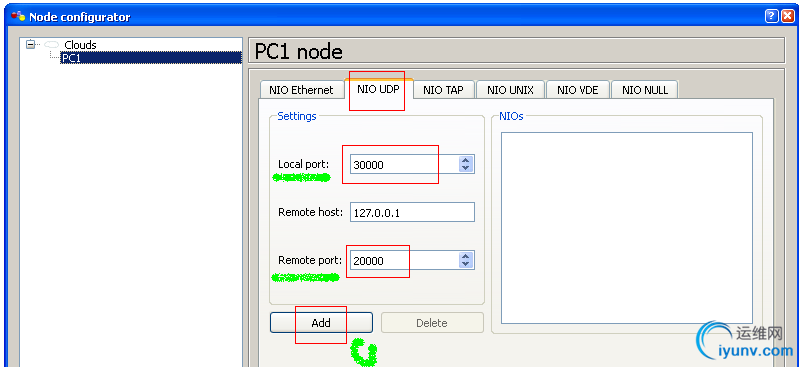Select the Clouds tree entry
Image resolution: width=799 pixels, height=367 pixels.
(80, 45)
